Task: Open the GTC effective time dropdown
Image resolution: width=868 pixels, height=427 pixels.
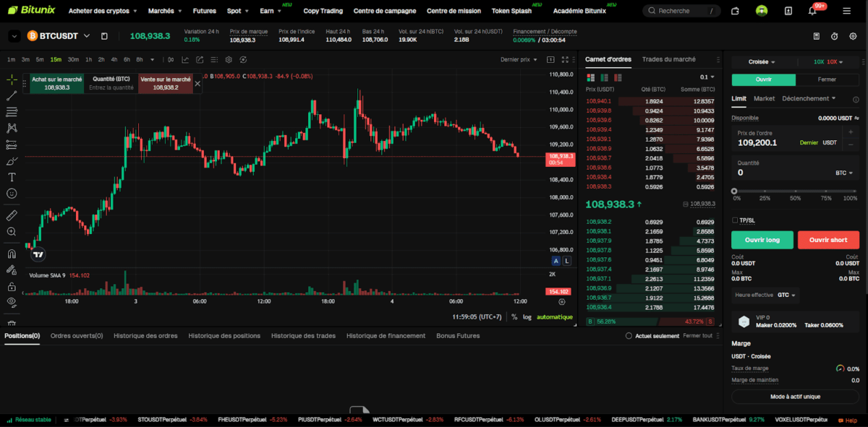Action: tap(787, 295)
